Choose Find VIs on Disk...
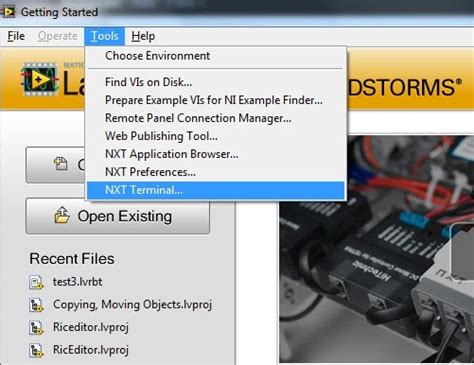This screenshot has height=365, width=474. [x=215, y=82]
